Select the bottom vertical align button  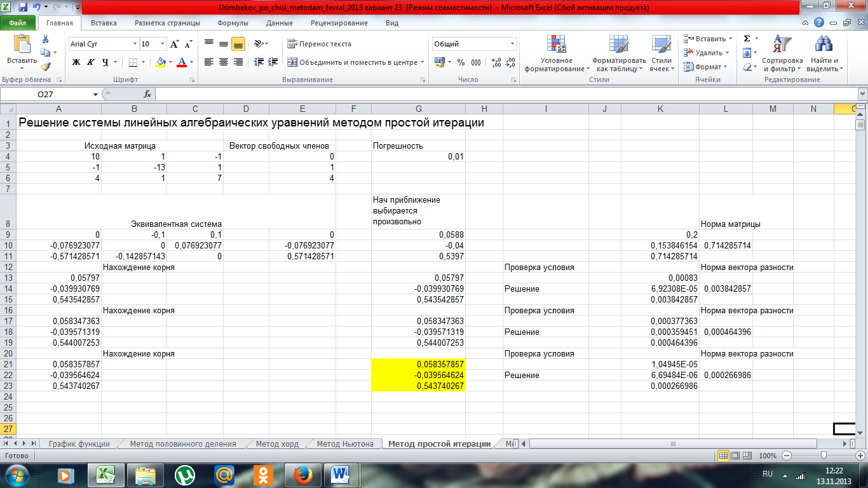[x=238, y=44]
